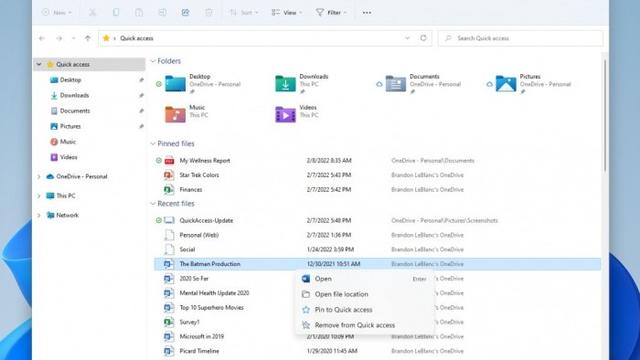Select the Videos folder icon

[285, 114]
